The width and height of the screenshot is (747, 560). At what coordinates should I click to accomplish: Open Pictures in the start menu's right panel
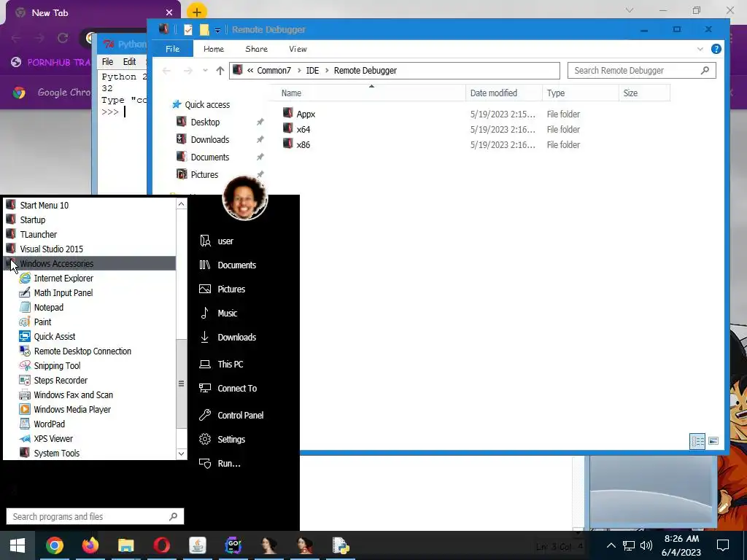pos(231,289)
